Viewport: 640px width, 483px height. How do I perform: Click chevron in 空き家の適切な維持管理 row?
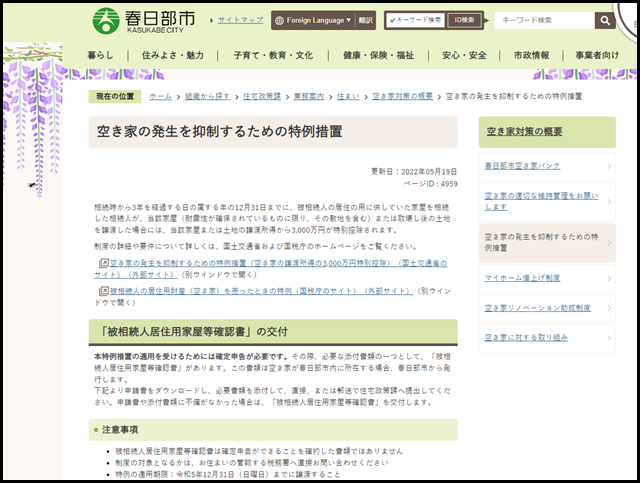pyautogui.click(x=609, y=201)
